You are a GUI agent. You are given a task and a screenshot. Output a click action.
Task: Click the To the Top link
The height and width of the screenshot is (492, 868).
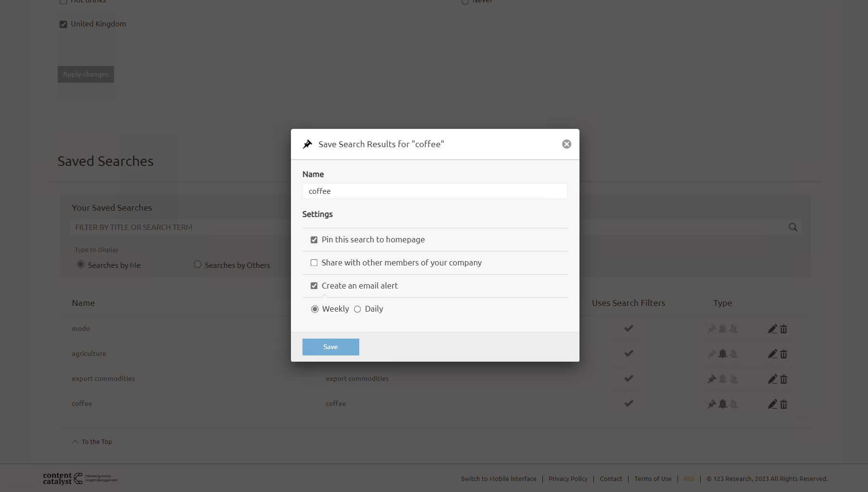click(96, 442)
